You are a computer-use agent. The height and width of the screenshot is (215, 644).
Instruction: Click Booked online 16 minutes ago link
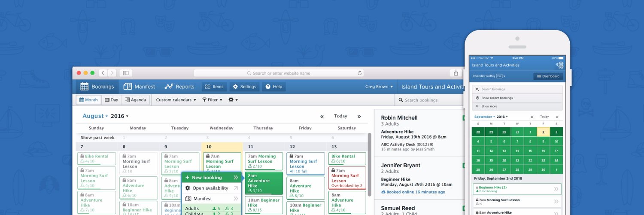coord(413,192)
